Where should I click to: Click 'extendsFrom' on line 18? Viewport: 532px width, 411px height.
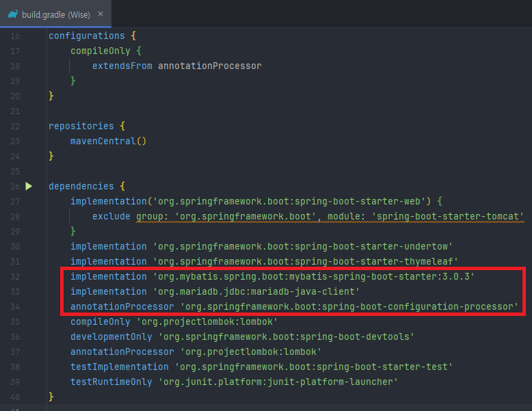tap(122, 66)
